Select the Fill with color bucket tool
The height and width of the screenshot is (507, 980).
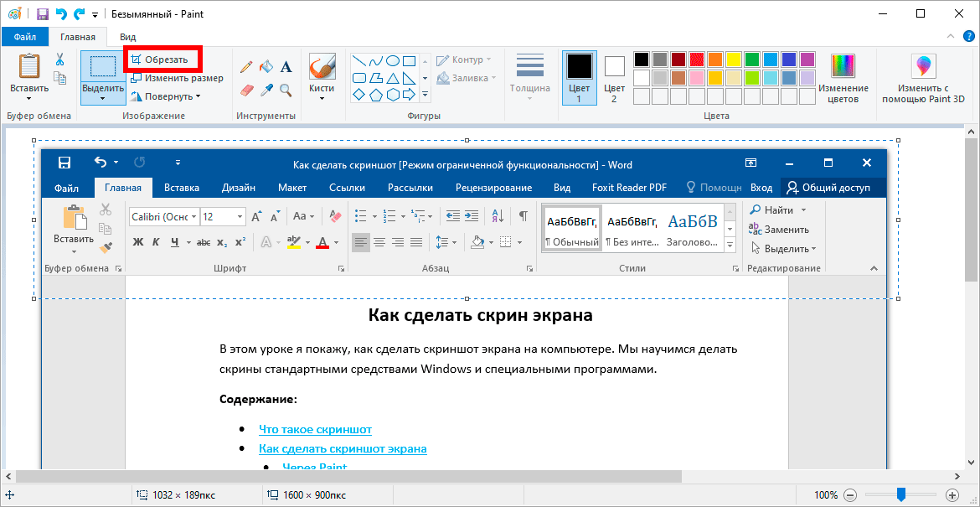(x=266, y=66)
